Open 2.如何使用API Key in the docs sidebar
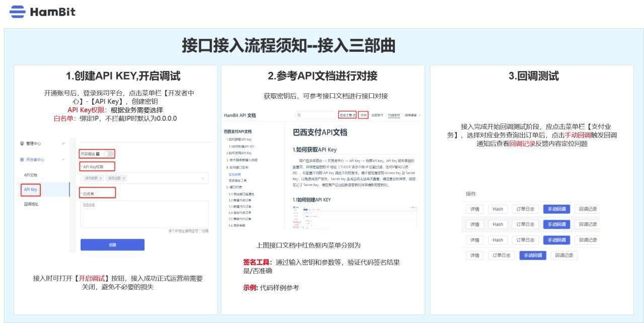Image resolution: width=644 pixels, height=323 pixels. [239, 153]
